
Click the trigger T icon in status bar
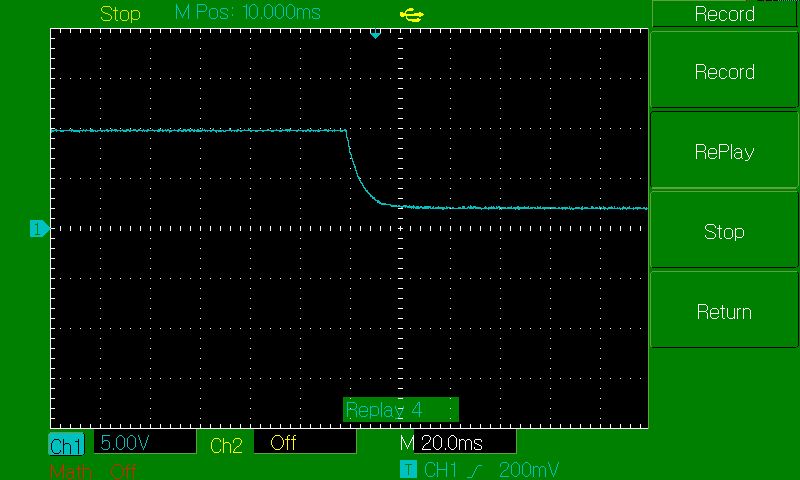[x=408, y=469]
